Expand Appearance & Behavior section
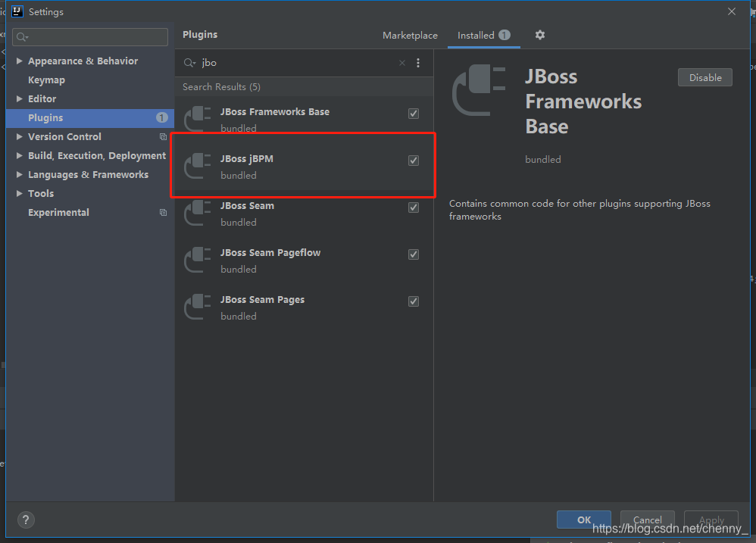The width and height of the screenshot is (756, 543). click(x=19, y=61)
